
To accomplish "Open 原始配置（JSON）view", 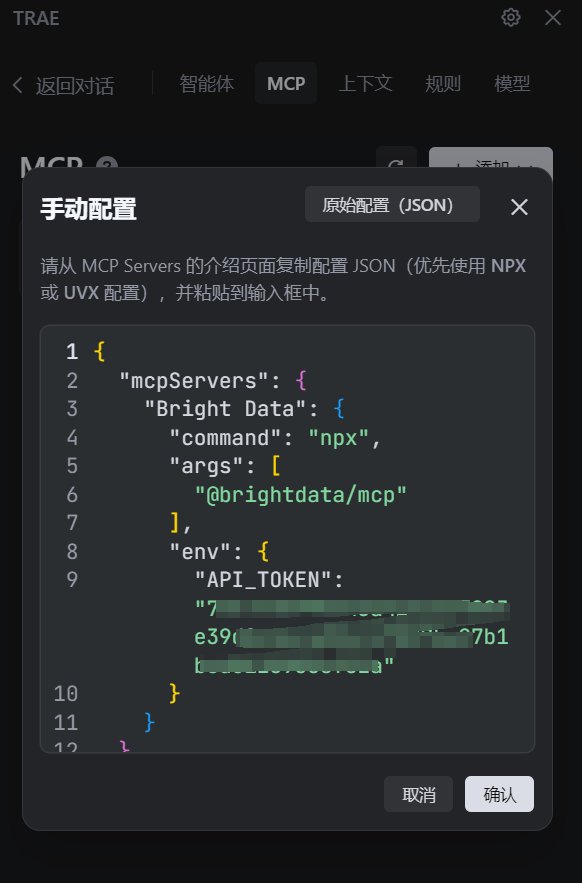I will [x=392, y=204].
